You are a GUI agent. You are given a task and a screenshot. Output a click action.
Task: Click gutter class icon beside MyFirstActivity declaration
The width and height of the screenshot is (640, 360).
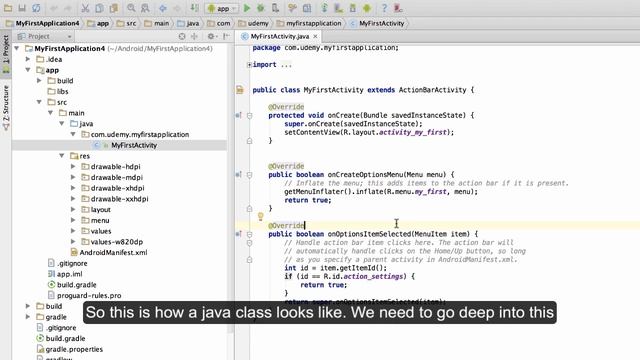[x=240, y=90]
